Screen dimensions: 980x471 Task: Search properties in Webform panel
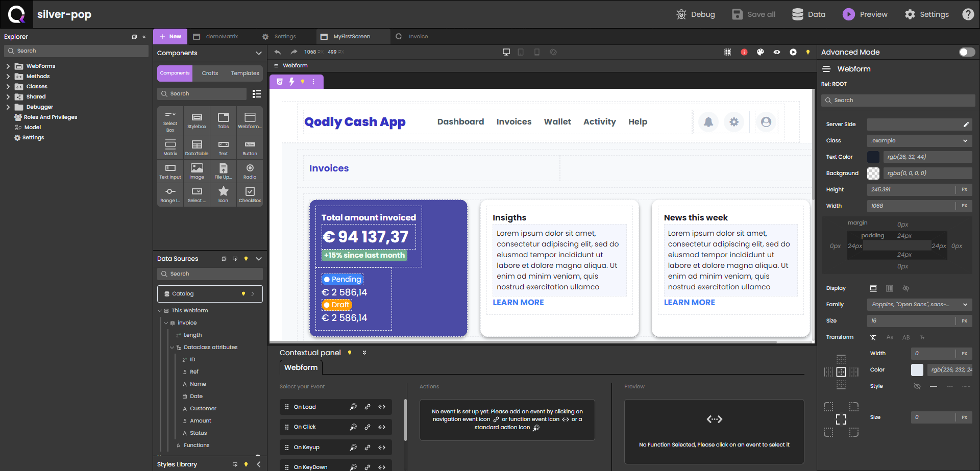click(x=898, y=101)
